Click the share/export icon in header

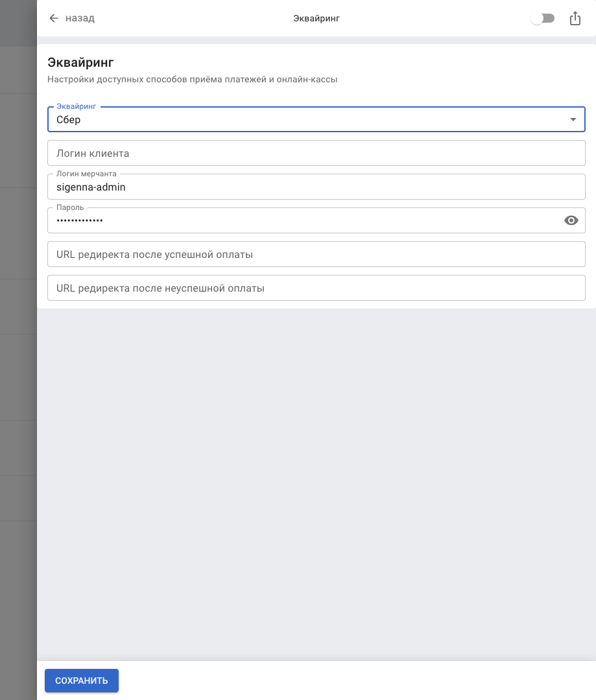click(575, 19)
